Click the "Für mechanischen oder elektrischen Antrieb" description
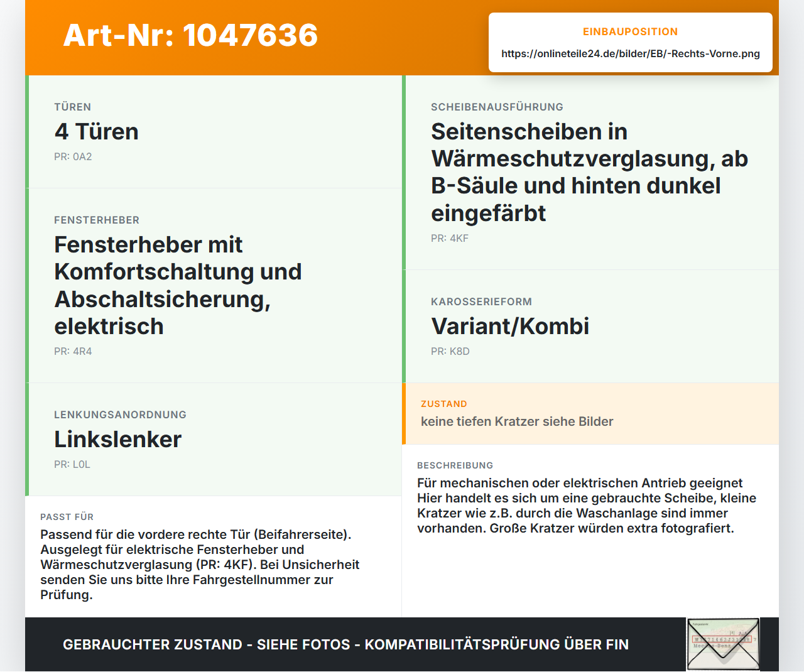 coord(587,506)
